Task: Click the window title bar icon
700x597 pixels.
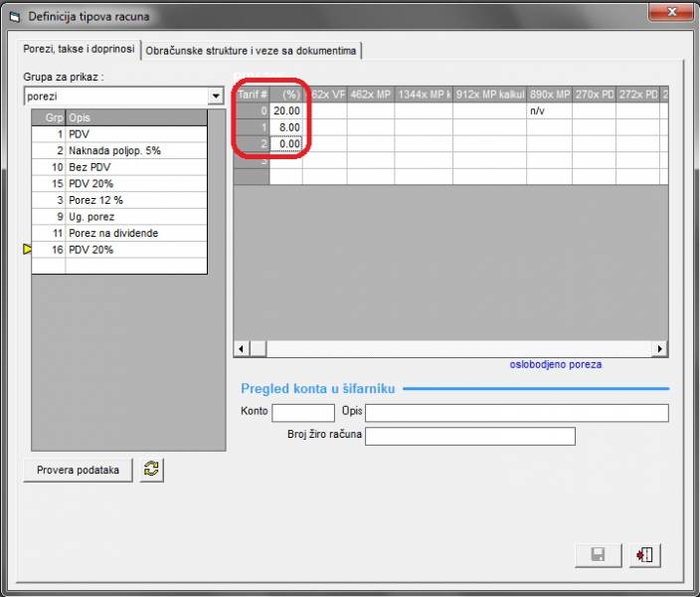Action: pyautogui.click(x=14, y=17)
